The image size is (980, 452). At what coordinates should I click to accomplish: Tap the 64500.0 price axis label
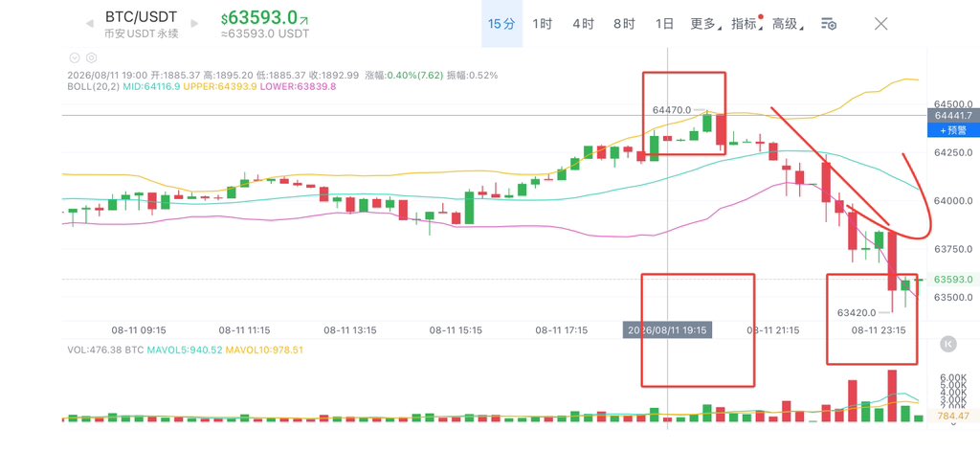953,103
